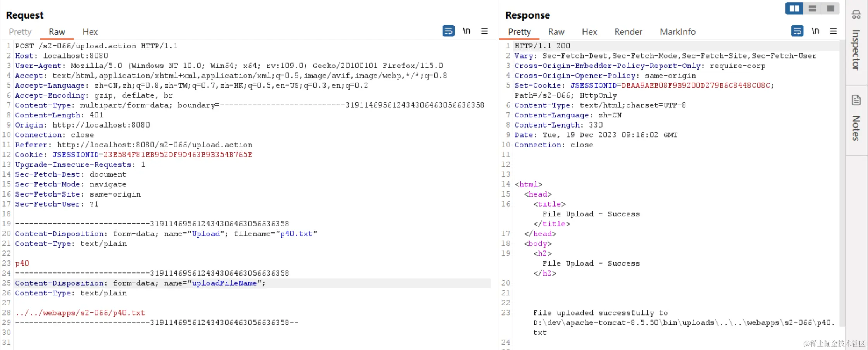Toggle word wrap in Request panel
868x350 pixels.
448,31
